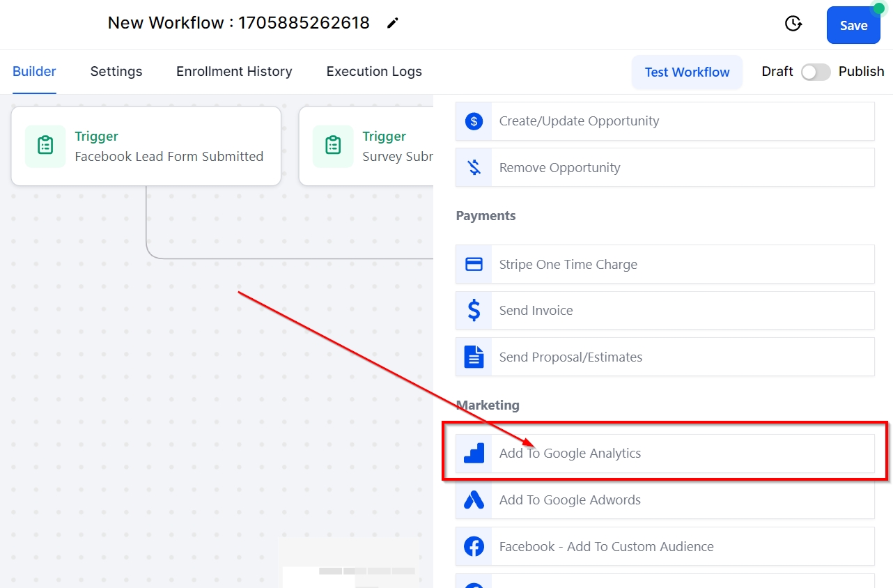
Task: Go to the Execution Logs tab
Action: point(374,72)
